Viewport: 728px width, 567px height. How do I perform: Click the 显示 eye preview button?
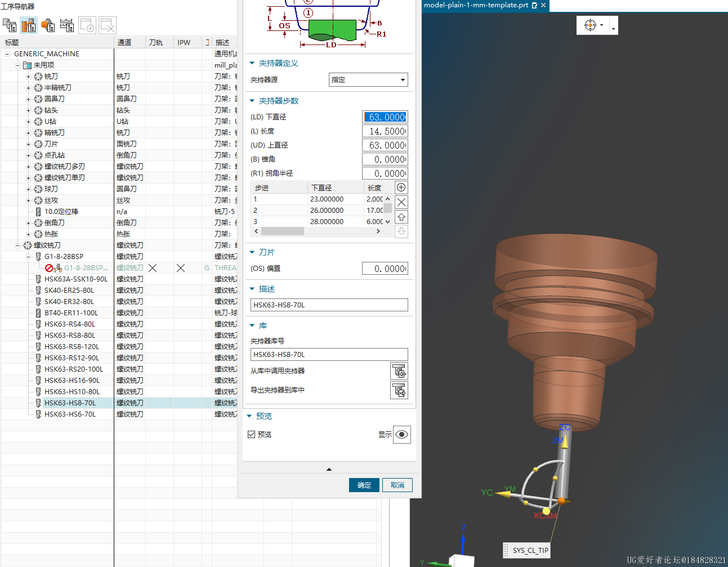[401, 435]
